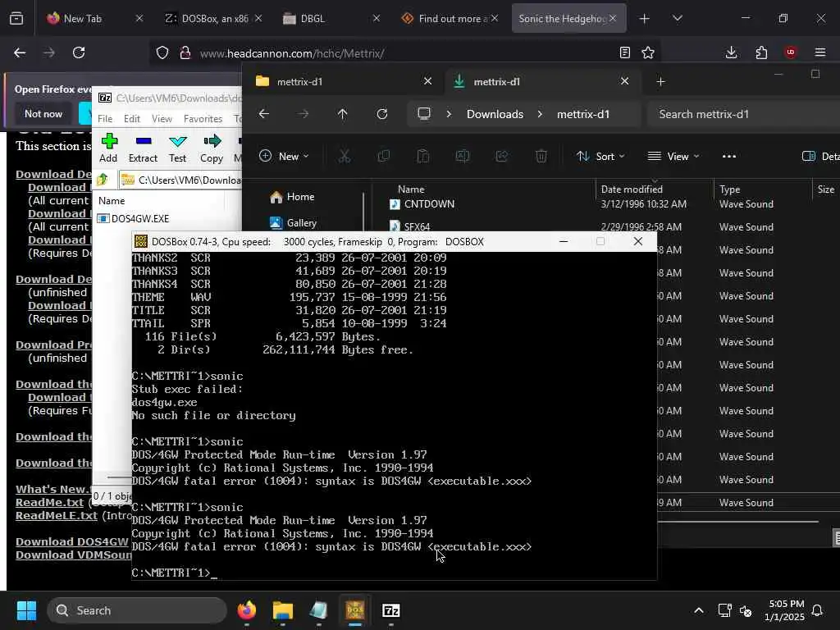
Task: Expand the chevron before Downloads breadcrumb
Action: 449,114
